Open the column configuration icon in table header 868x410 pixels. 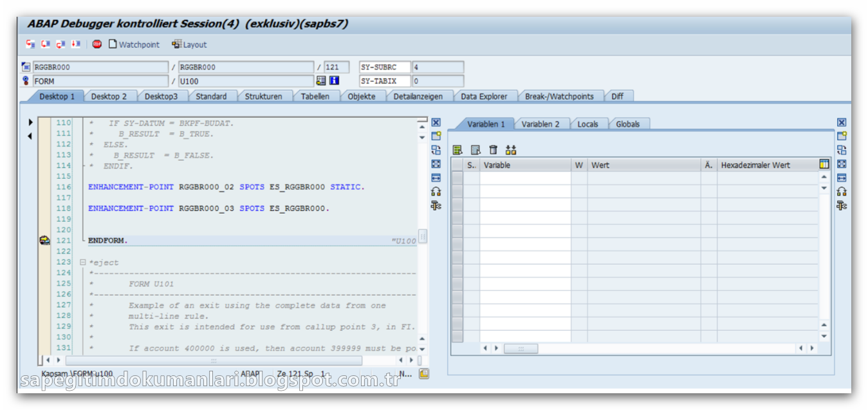[x=824, y=165]
